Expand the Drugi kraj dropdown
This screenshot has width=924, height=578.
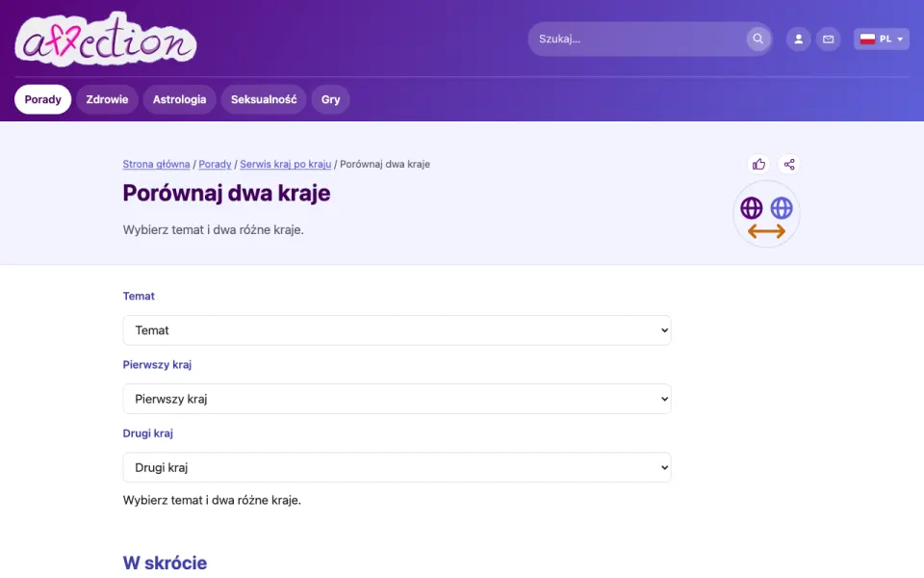pyautogui.click(x=397, y=467)
